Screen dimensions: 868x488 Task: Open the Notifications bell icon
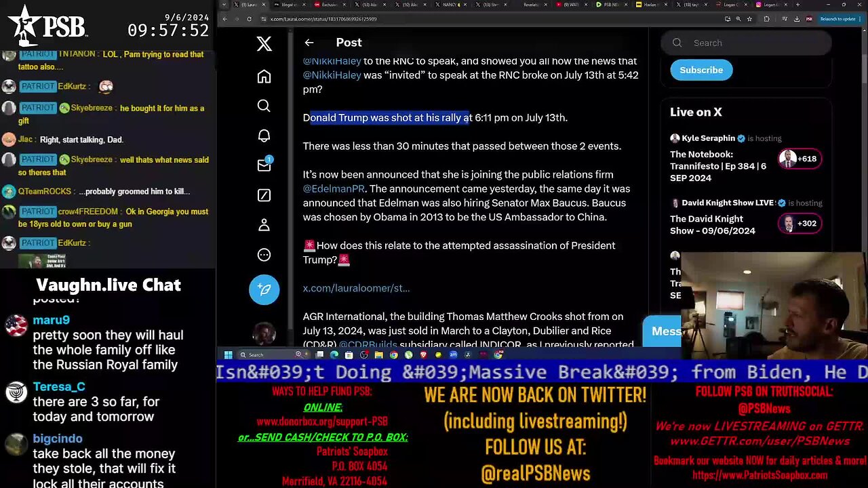click(x=264, y=136)
